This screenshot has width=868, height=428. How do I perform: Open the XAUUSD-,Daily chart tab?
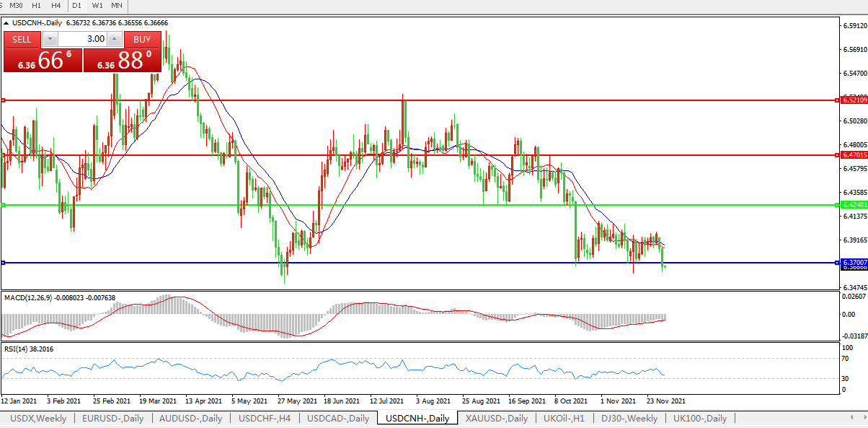495,419
